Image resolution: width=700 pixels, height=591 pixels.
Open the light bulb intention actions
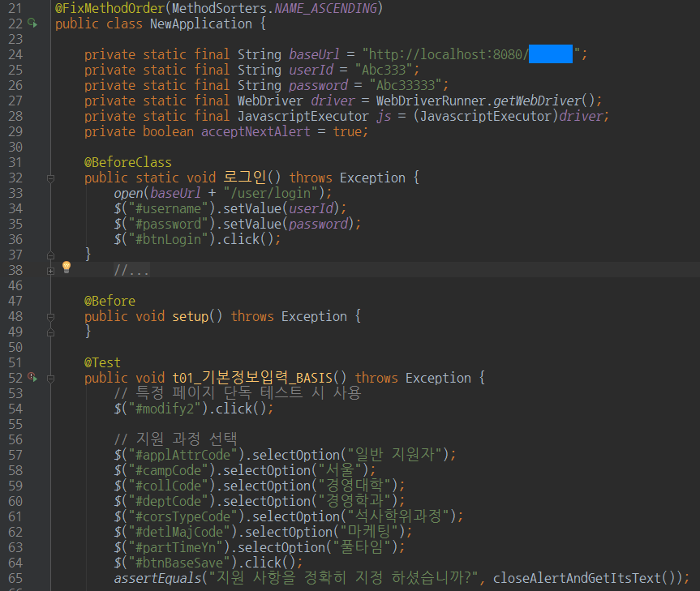click(x=67, y=267)
